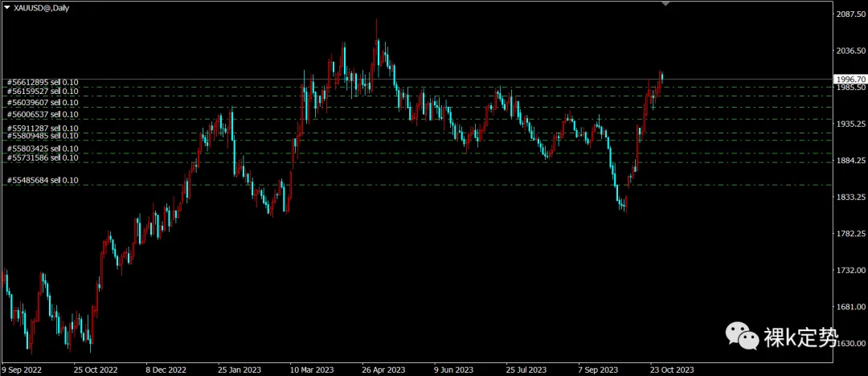Click the 25 Jan 2023 date label
This screenshot has height=376, width=868.
[240, 370]
